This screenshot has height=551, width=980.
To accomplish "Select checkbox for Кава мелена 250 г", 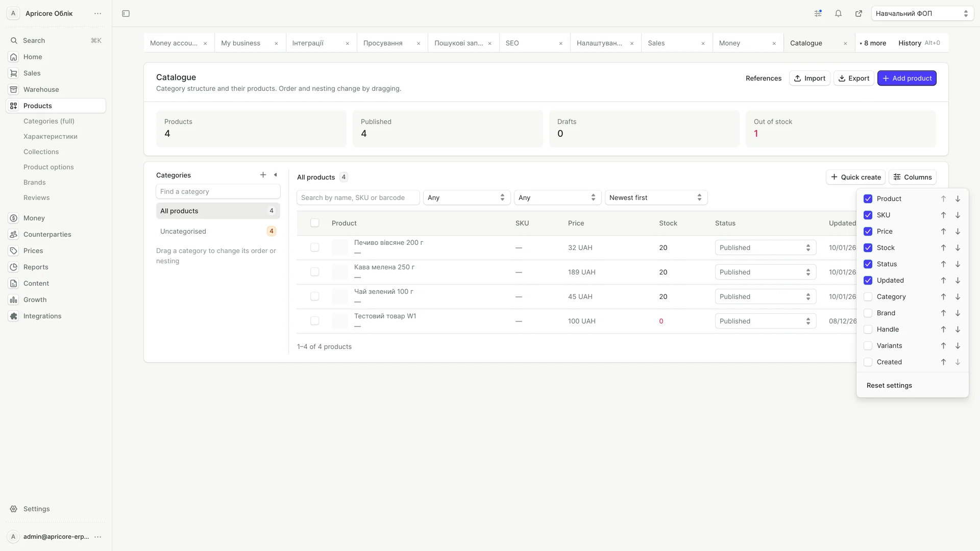I will [314, 272].
